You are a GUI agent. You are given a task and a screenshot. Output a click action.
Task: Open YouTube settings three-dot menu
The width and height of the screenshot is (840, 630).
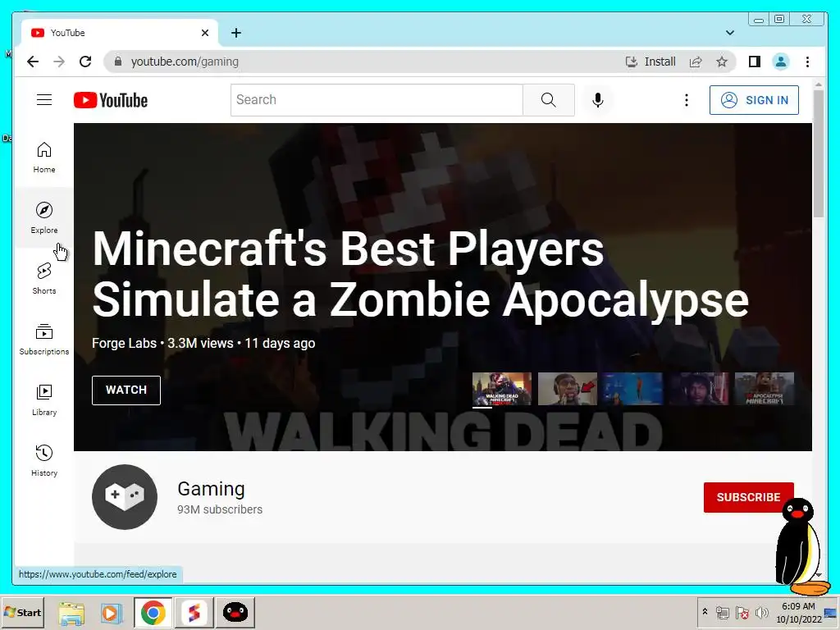coord(687,100)
